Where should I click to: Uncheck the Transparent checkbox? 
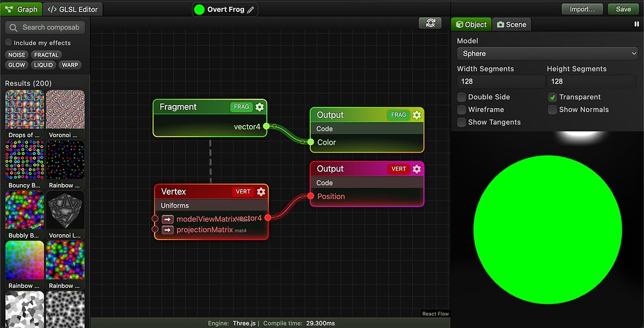click(552, 97)
